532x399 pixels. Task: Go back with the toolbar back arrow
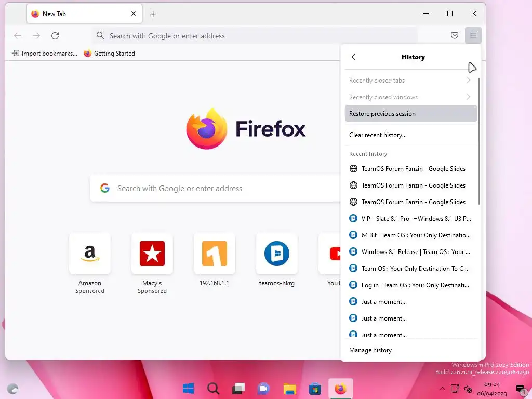point(18,36)
